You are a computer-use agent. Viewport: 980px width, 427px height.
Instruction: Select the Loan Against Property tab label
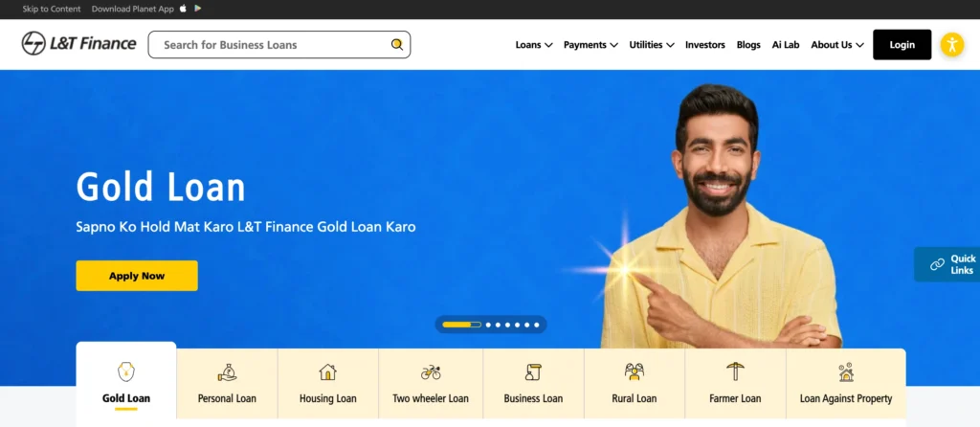(x=846, y=398)
